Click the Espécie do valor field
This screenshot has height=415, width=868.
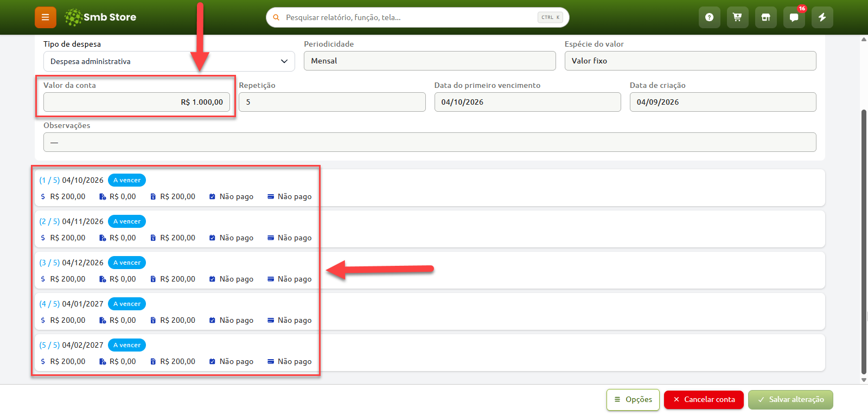coord(691,61)
